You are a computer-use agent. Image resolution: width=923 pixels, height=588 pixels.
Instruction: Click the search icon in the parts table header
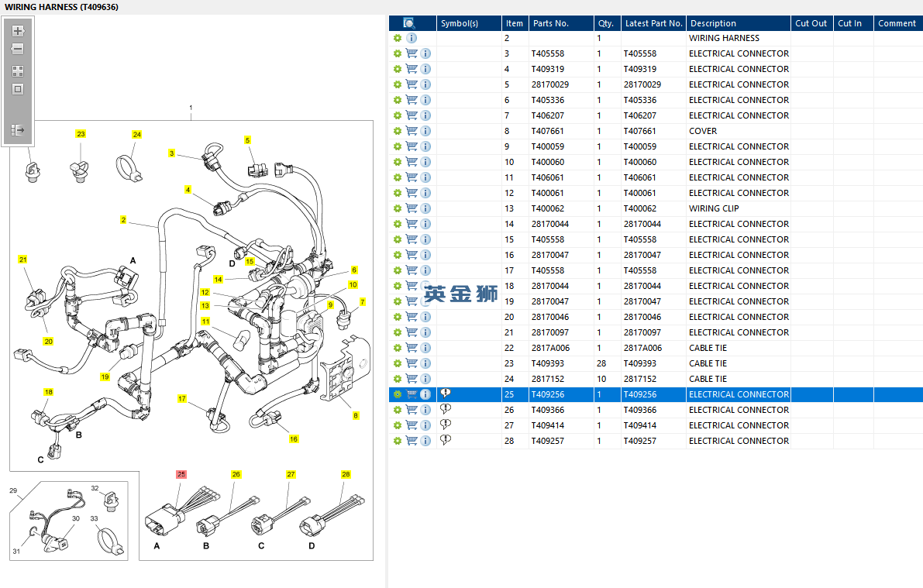point(409,23)
